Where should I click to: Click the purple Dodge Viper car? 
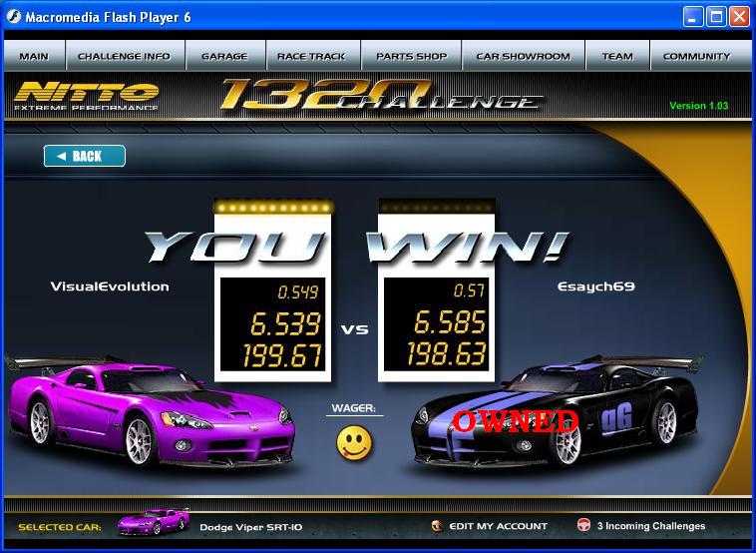click(x=150, y=412)
